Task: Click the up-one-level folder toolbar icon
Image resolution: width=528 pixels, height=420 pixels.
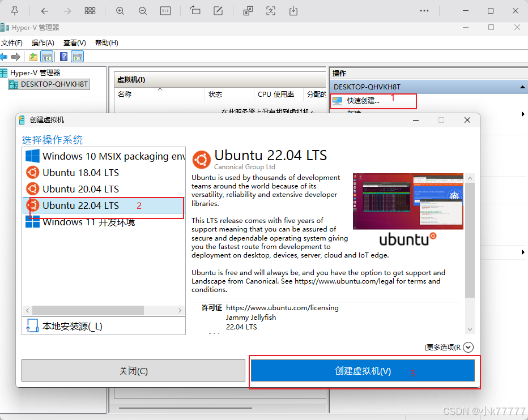Action: pos(33,57)
